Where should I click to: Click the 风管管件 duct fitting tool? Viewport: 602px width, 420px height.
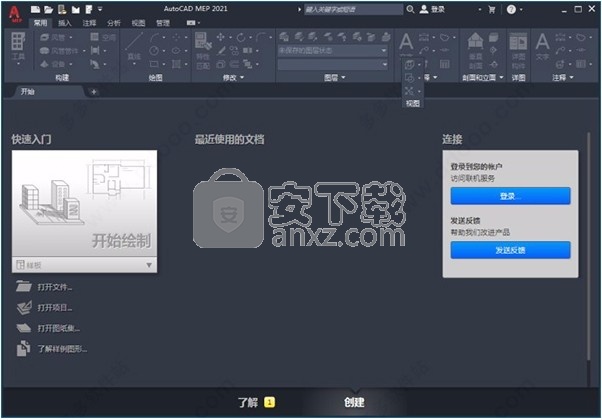(61, 51)
